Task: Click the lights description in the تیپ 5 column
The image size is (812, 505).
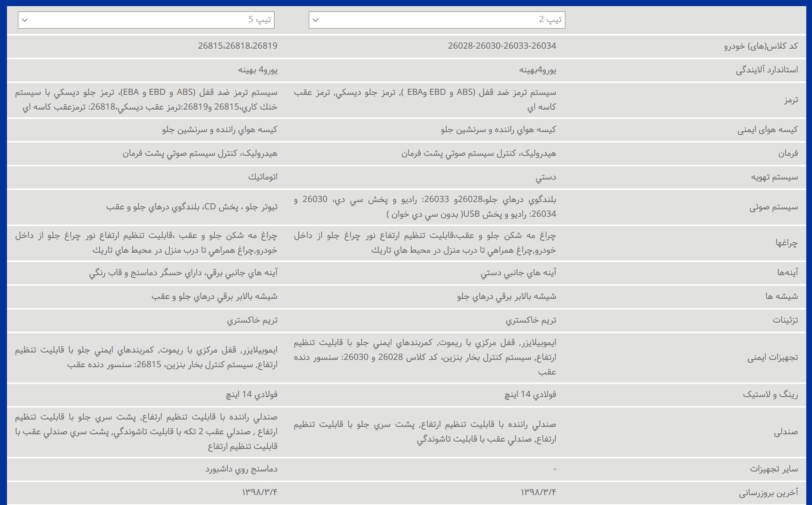Action: 146,243
